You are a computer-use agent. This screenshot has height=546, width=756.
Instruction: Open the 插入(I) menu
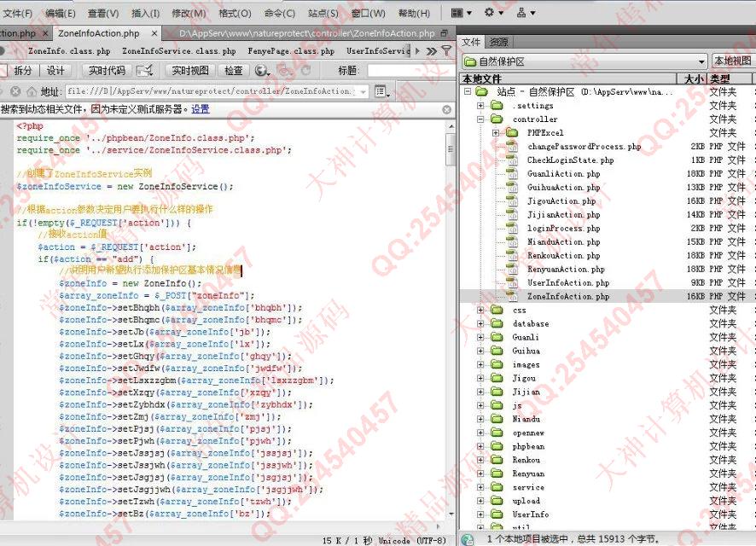click(146, 14)
